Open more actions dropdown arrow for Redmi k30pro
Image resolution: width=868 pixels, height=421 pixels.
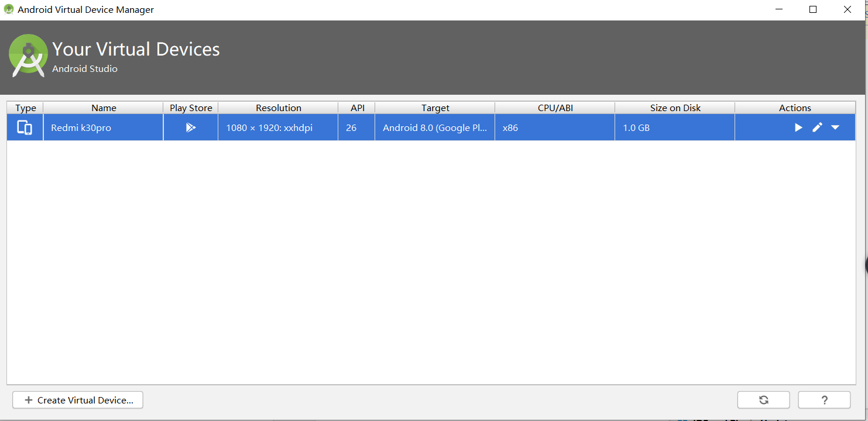835,127
